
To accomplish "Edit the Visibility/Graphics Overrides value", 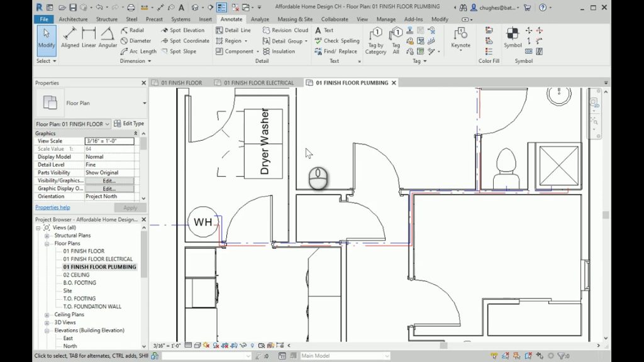I will [111, 180].
